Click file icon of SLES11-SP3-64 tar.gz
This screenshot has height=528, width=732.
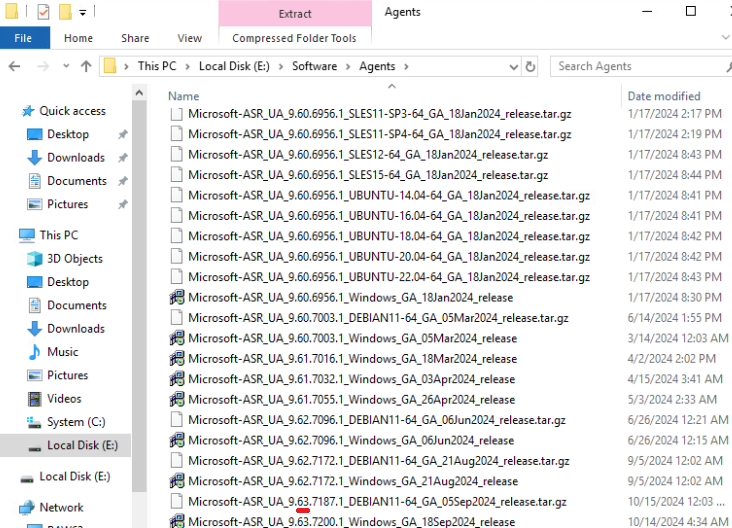click(x=176, y=114)
